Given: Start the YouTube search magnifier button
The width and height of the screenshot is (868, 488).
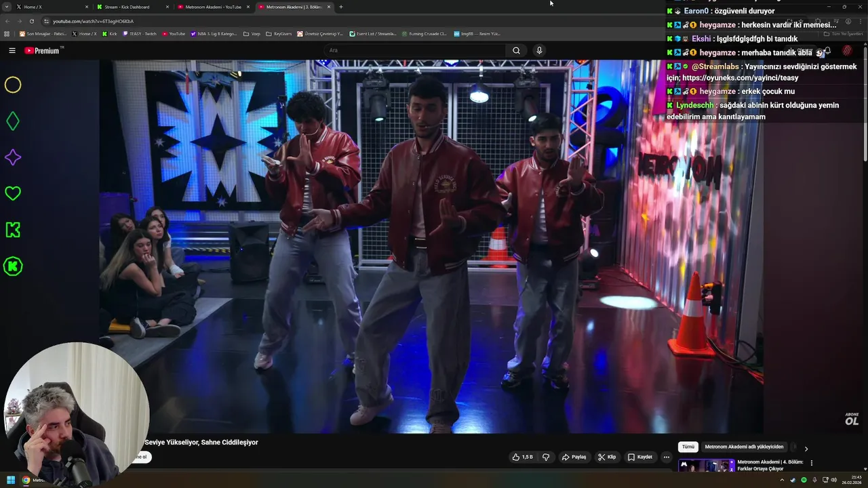Looking at the screenshot, I should [x=516, y=50].
